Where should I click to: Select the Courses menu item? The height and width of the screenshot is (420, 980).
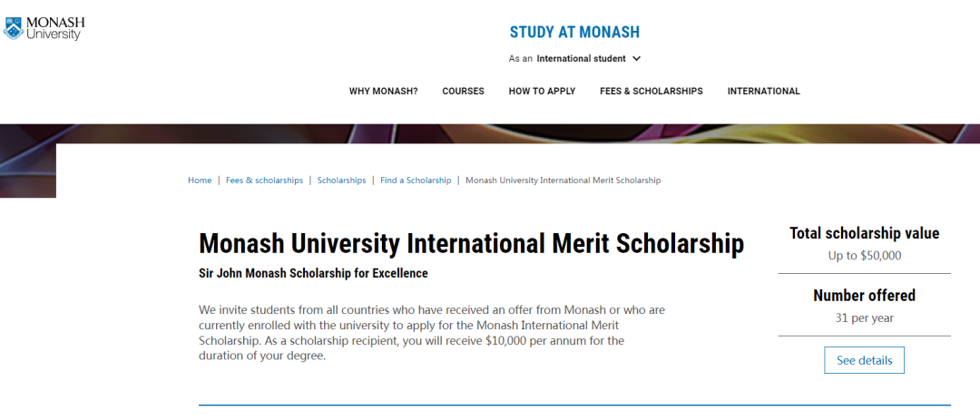463,91
